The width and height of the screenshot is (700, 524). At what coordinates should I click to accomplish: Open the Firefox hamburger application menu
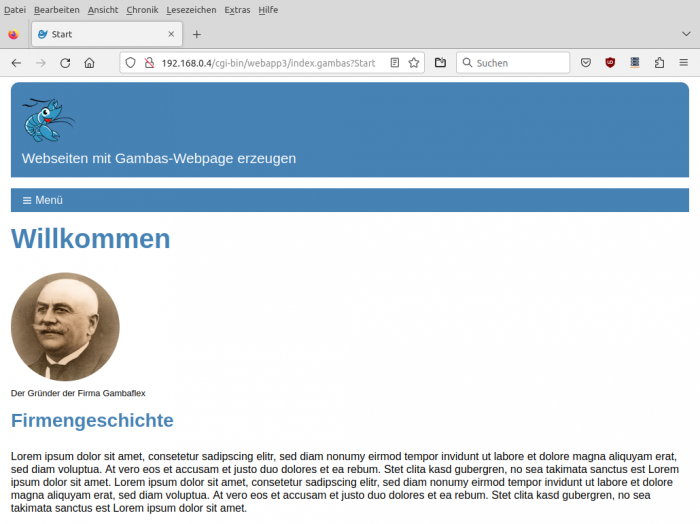(x=683, y=62)
